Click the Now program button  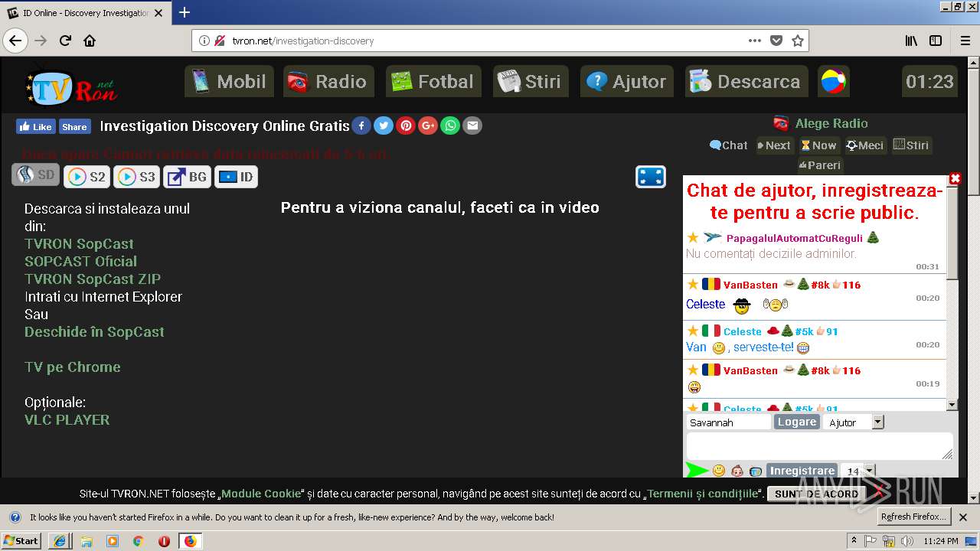[x=818, y=145]
